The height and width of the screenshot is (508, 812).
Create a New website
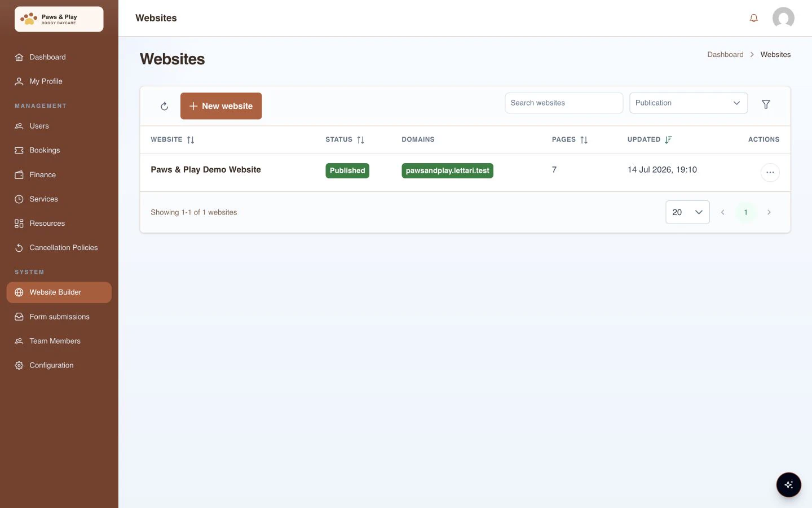pos(221,106)
